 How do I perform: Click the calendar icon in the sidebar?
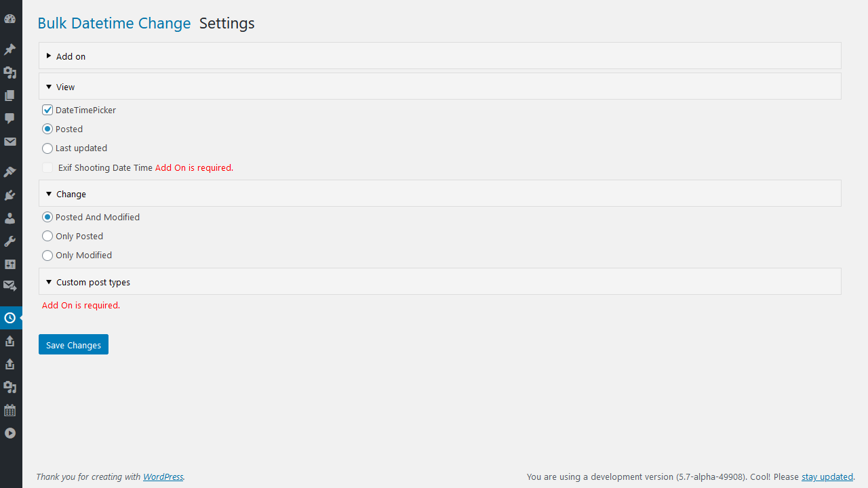[10, 410]
